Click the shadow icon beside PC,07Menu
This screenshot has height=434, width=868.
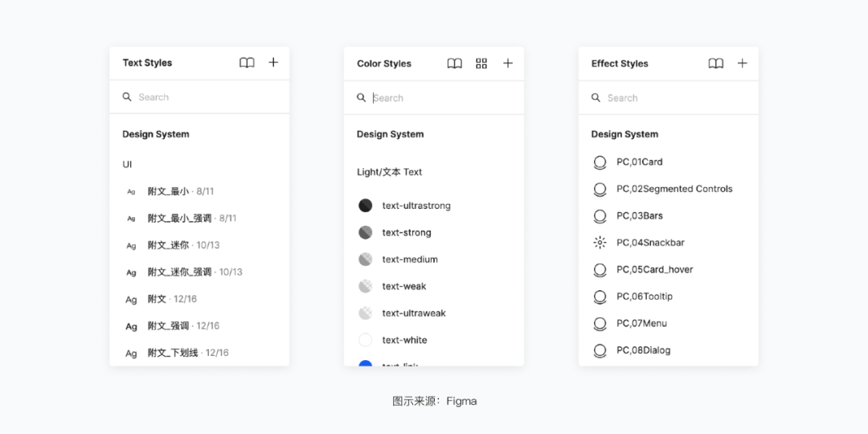tap(600, 323)
